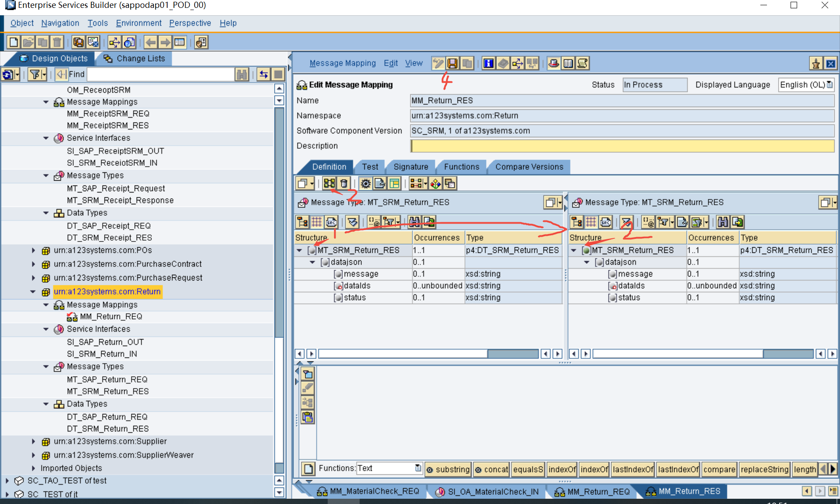Click the equalsS function button
The height and width of the screenshot is (504, 840).
coord(528,469)
